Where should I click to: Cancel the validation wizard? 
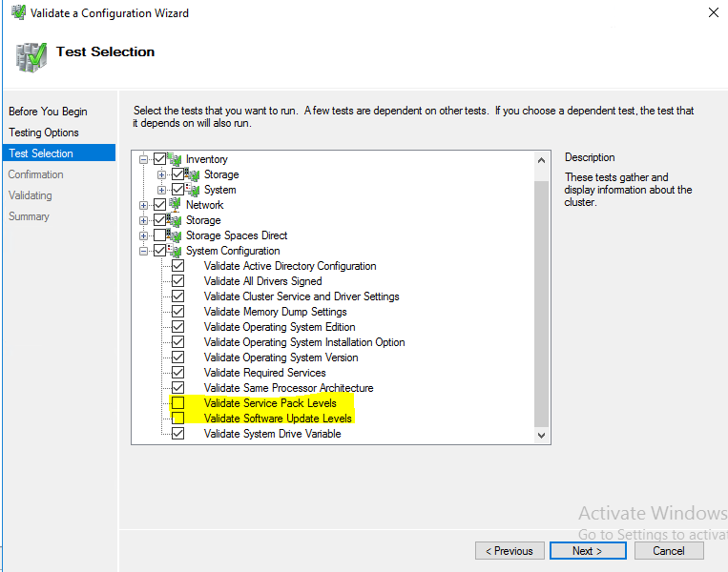tap(669, 551)
